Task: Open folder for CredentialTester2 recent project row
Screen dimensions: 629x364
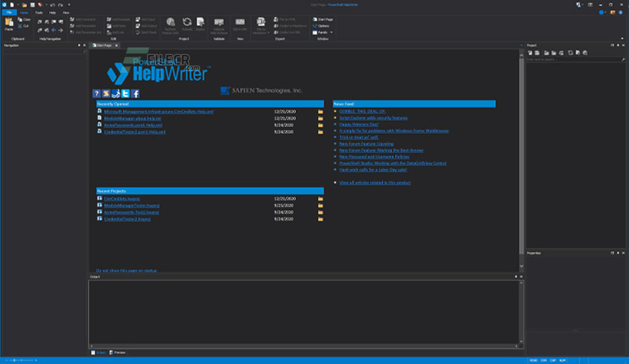Action: pyautogui.click(x=321, y=219)
